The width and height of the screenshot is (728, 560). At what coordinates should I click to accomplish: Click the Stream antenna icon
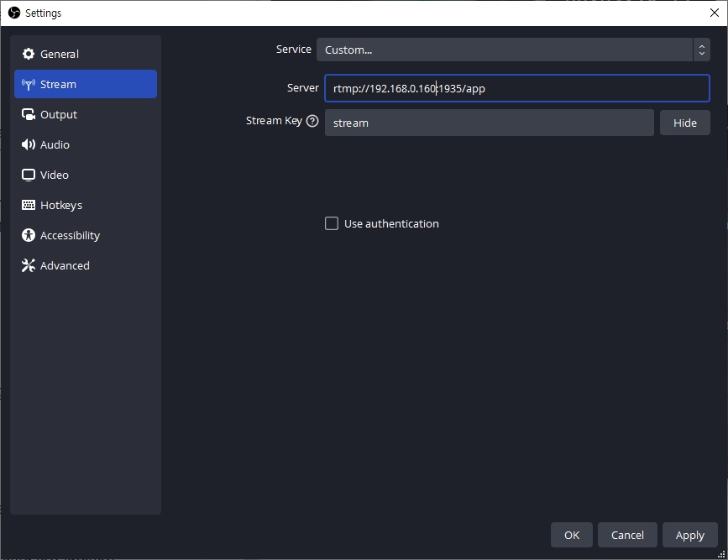[29, 84]
